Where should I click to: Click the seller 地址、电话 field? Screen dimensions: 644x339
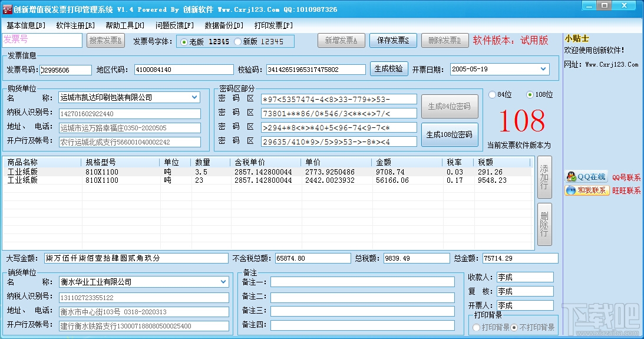click(x=144, y=312)
